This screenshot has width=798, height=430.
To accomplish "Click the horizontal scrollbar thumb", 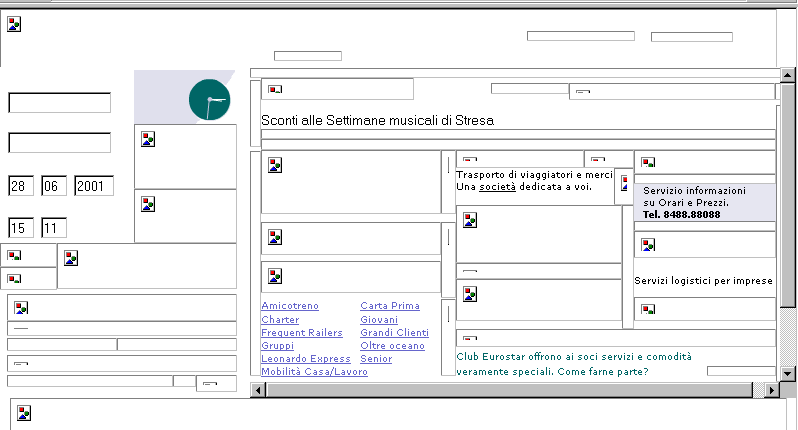I will 509,390.
